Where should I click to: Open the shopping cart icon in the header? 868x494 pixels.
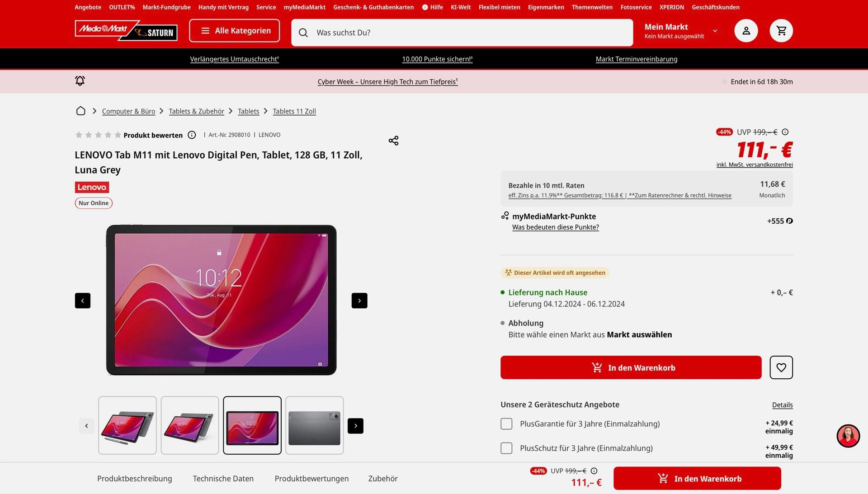pos(781,31)
